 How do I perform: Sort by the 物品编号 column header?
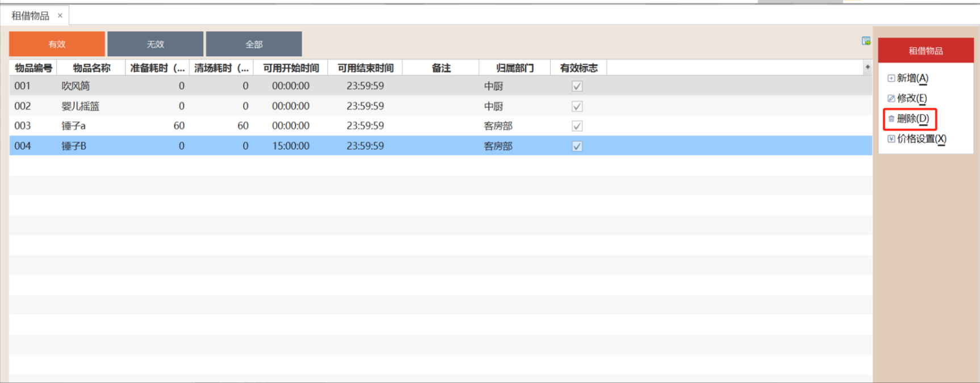(33, 68)
